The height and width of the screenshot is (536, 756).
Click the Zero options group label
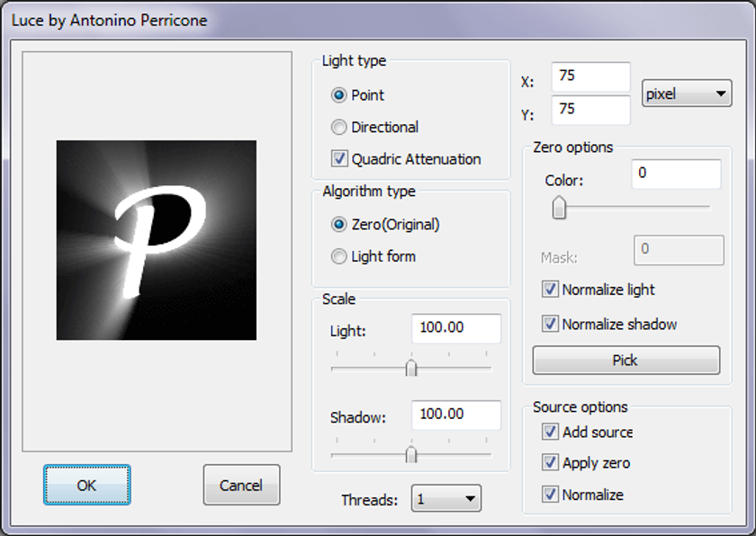coord(572,147)
